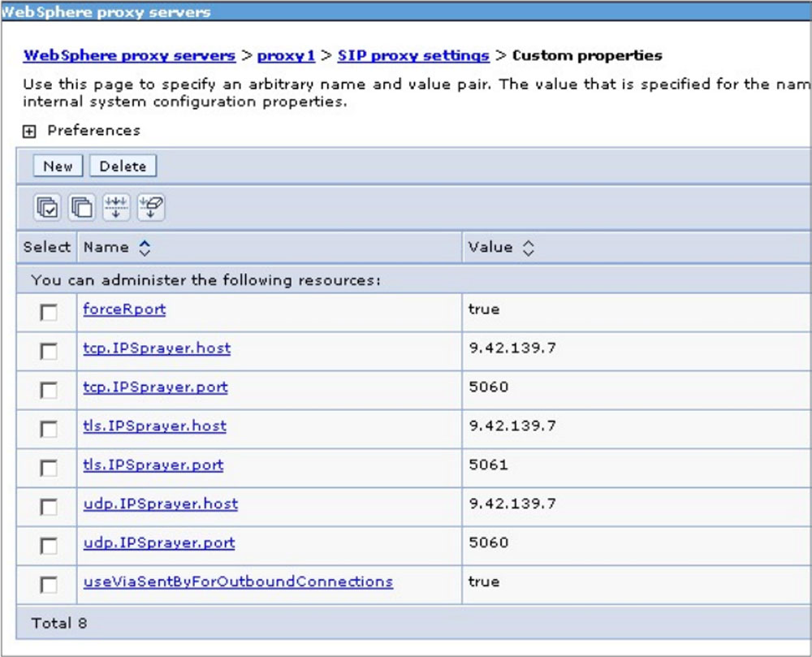The height and width of the screenshot is (657, 812).
Task: Click the New button
Action: click(58, 166)
